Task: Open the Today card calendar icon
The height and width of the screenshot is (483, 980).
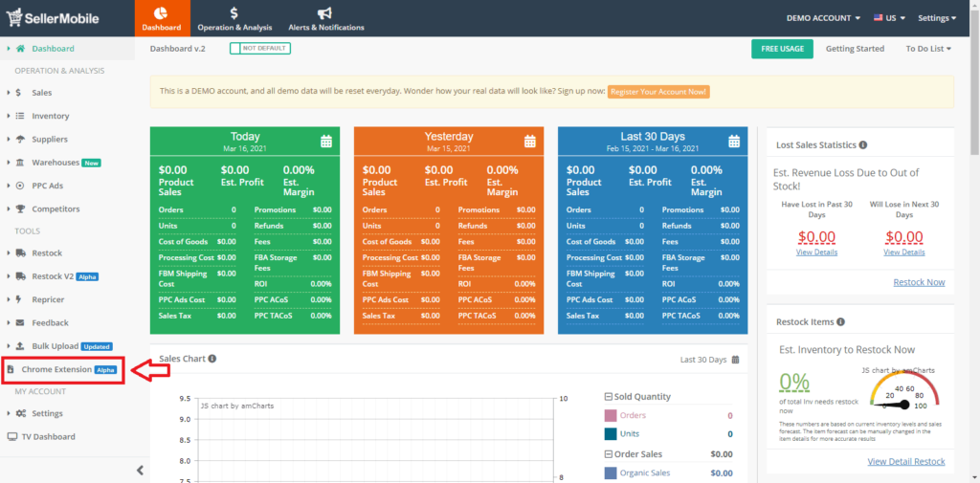Action: [326, 142]
